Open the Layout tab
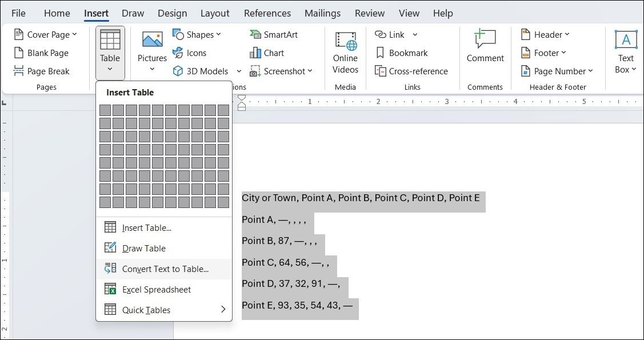 [x=215, y=13]
